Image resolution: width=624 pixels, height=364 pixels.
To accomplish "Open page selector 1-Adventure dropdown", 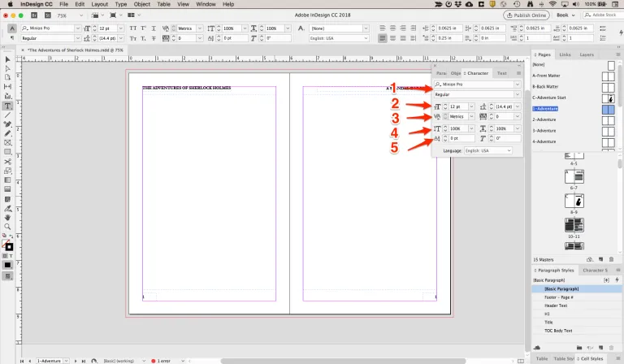I will click(x=66, y=361).
